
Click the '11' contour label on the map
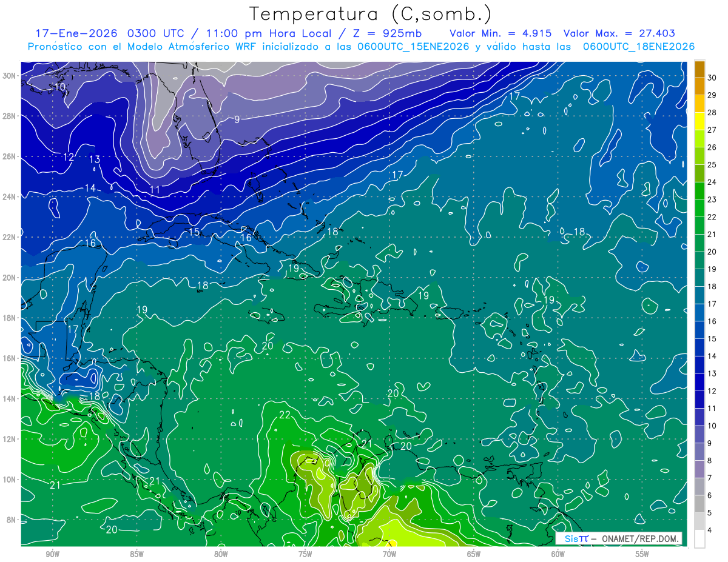[x=155, y=190]
